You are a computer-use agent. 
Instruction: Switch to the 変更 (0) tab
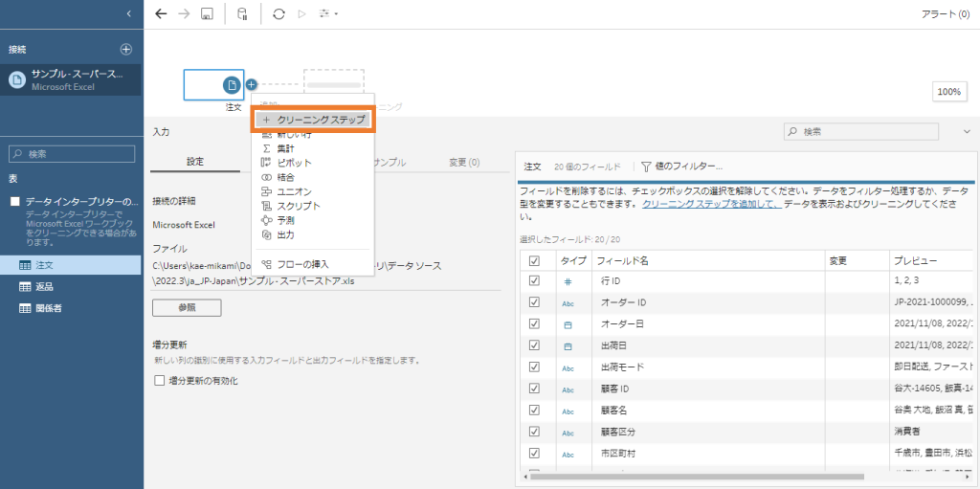(464, 162)
